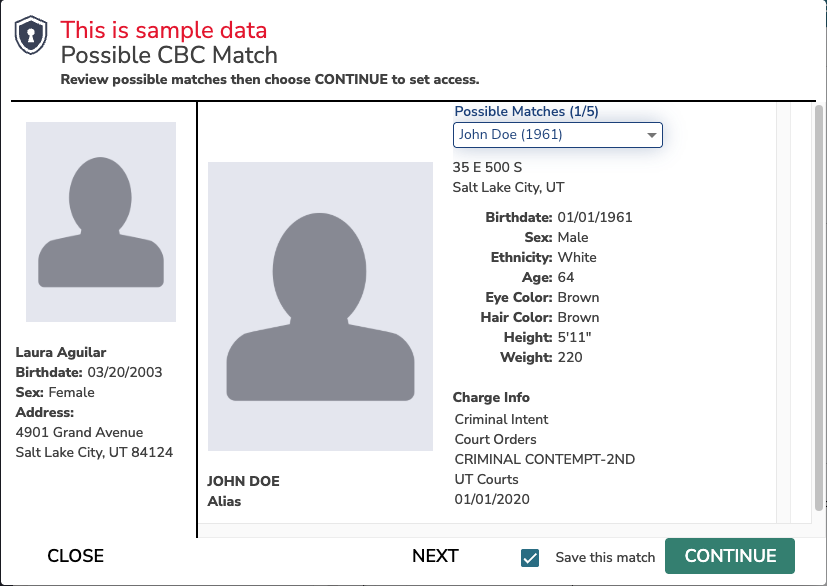Click the vertical scrollbar on the right
The height and width of the screenshot is (586, 827).
click(819, 308)
